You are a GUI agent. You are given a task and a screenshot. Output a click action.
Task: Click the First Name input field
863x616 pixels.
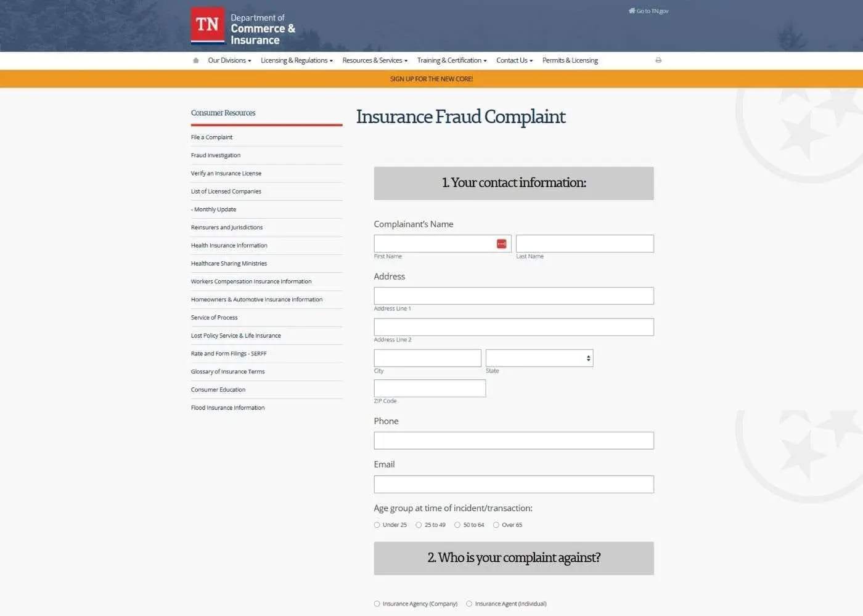[x=442, y=243]
